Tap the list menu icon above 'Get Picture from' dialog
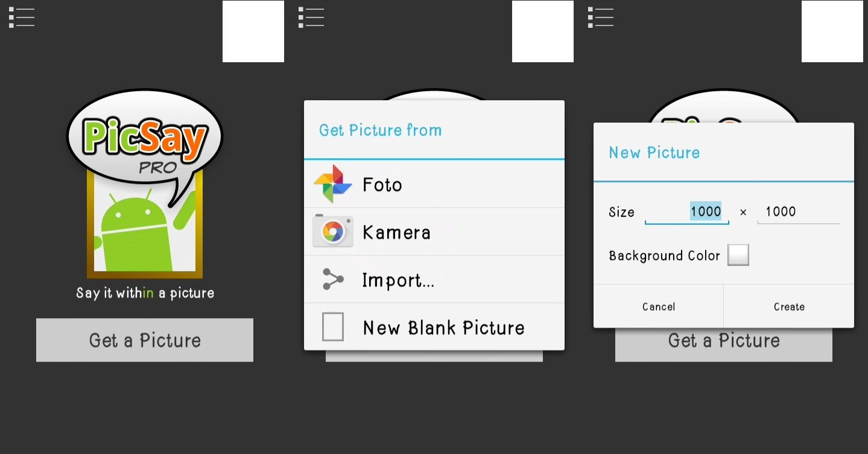This screenshot has width=868, height=454. tap(311, 18)
